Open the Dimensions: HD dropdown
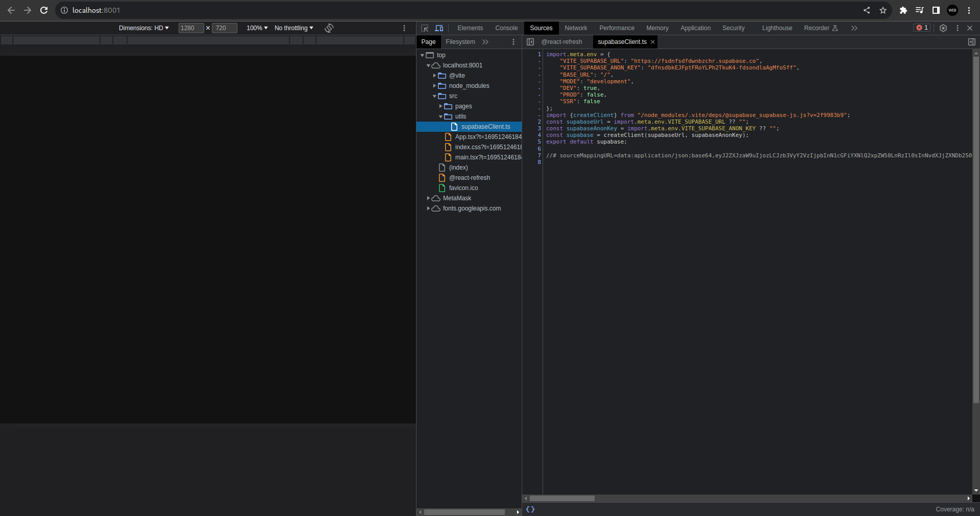Image resolution: width=980 pixels, height=516 pixels. click(143, 28)
